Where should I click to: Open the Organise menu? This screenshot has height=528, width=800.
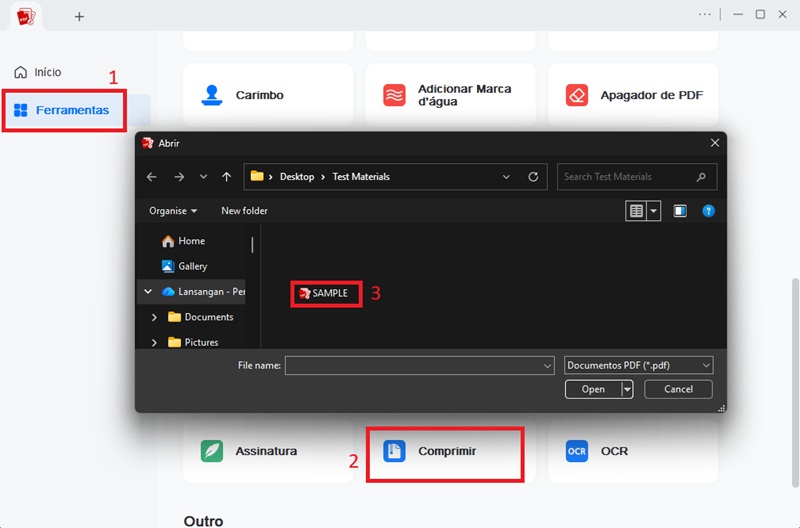173,211
